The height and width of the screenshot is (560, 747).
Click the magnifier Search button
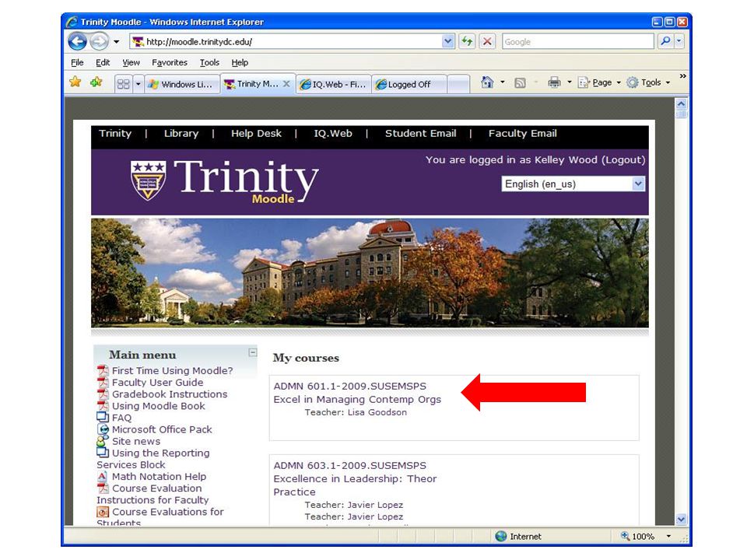click(665, 41)
